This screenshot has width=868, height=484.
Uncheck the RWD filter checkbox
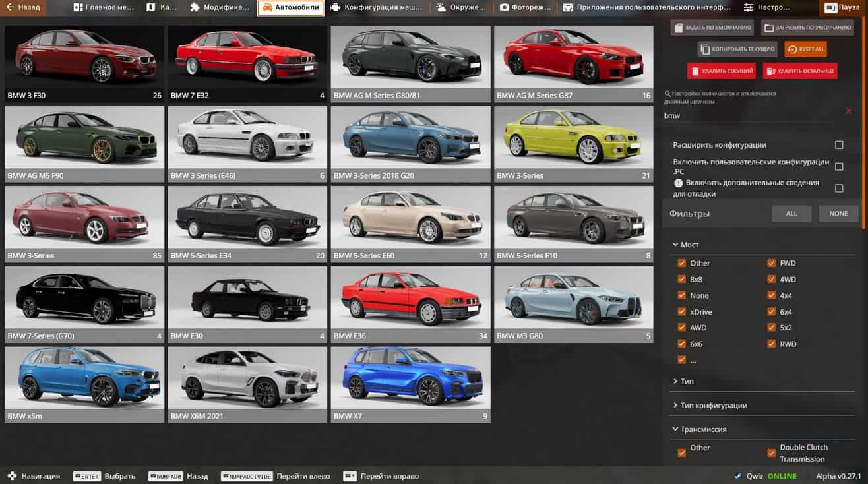(771, 344)
